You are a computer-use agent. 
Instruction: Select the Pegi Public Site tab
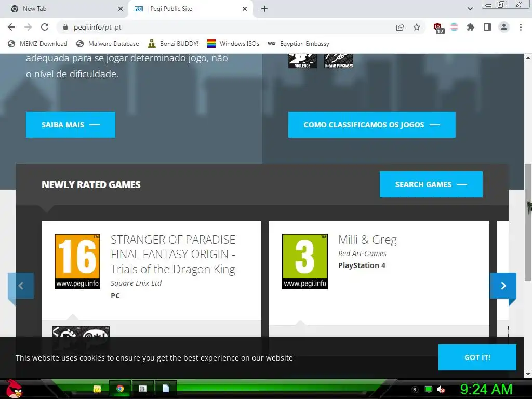(x=190, y=9)
